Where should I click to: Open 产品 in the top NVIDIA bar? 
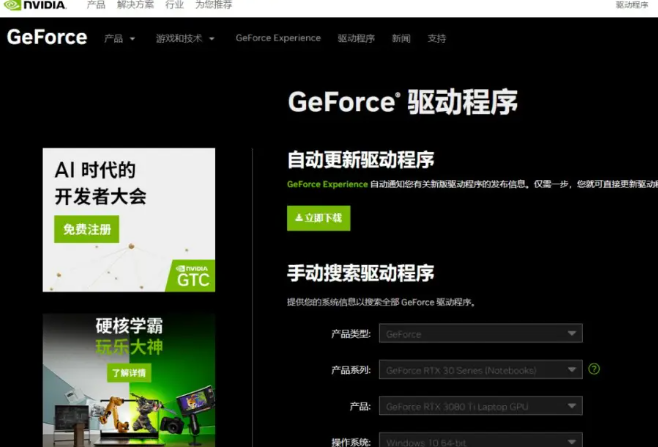[96, 5]
